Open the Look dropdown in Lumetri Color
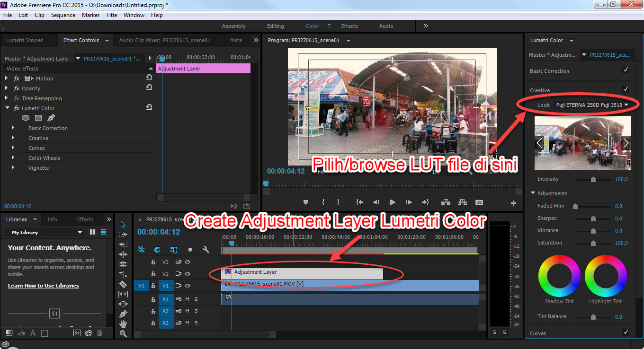 pos(592,105)
